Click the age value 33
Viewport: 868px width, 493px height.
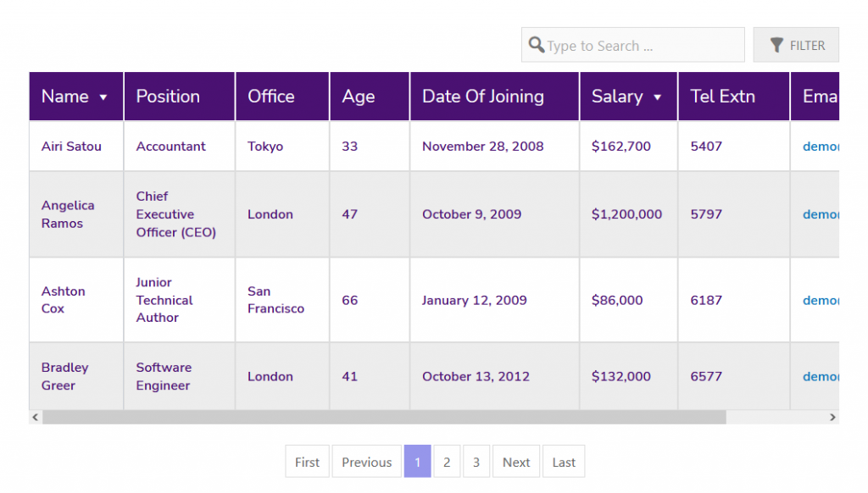pyautogui.click(x=350, y=146)
